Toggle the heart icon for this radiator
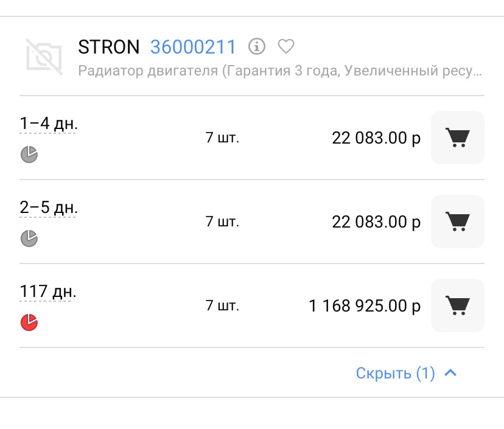Screen dimensions: 504x429 pyautogui.click(x=286, y=47)
